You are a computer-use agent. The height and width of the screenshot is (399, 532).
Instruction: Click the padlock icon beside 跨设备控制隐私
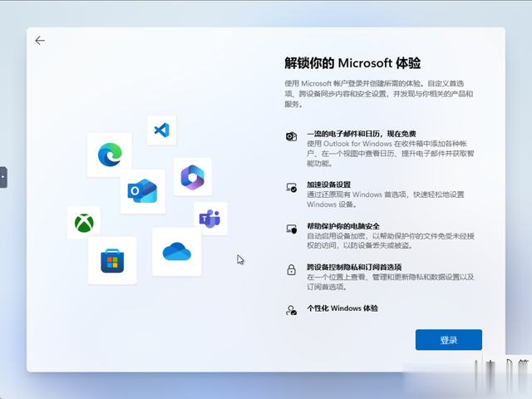(x=291, y=270)
